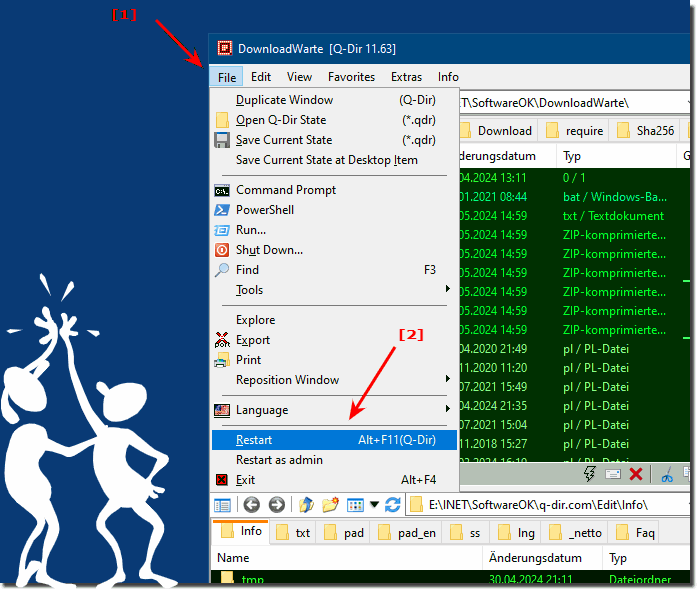This screenshot has width=697, height=590.
Task: Click the folder tree view icon in lower toolbar
Action: coord(222,505)
